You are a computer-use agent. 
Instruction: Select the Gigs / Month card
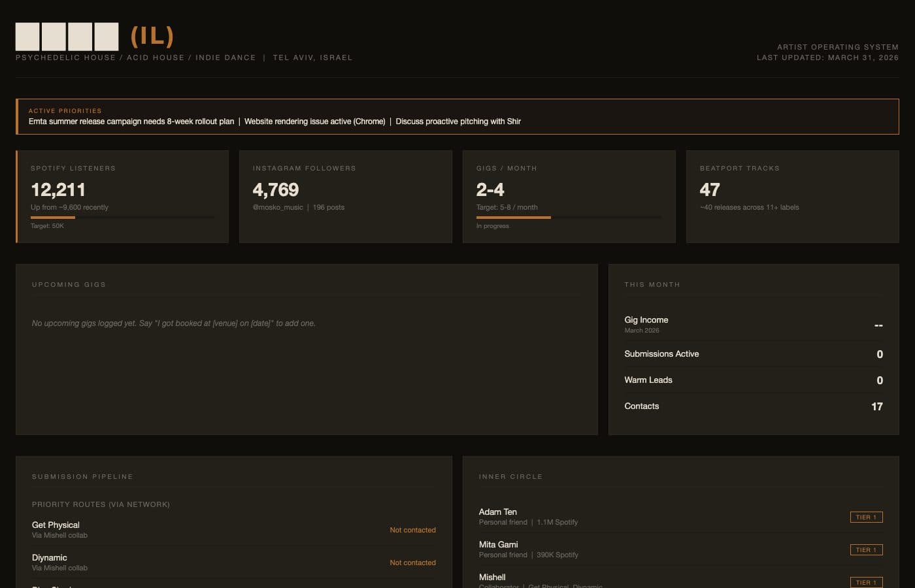(x=569, y=196)
